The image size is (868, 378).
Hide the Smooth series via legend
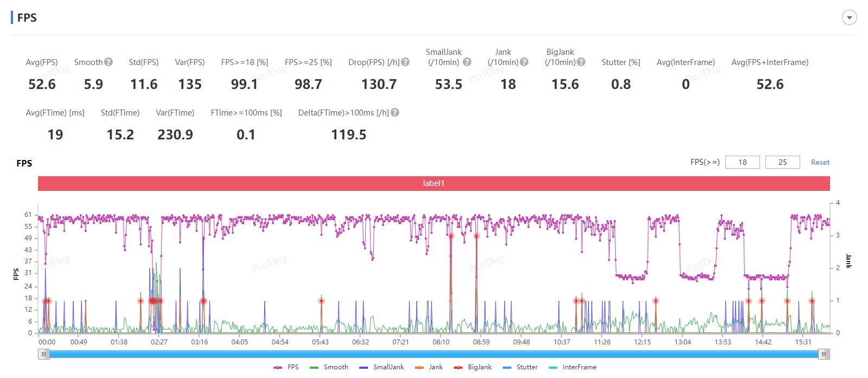tap(329, 367)
